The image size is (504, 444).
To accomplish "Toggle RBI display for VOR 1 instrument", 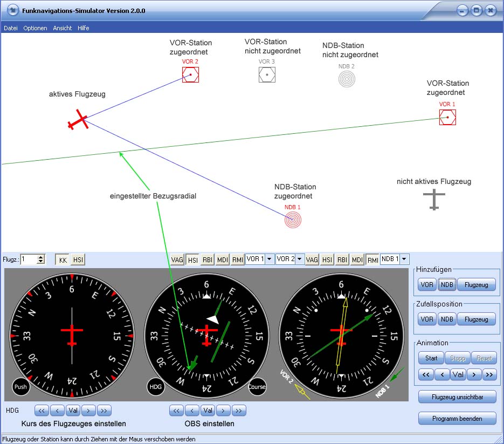I will tap(208, 259).
